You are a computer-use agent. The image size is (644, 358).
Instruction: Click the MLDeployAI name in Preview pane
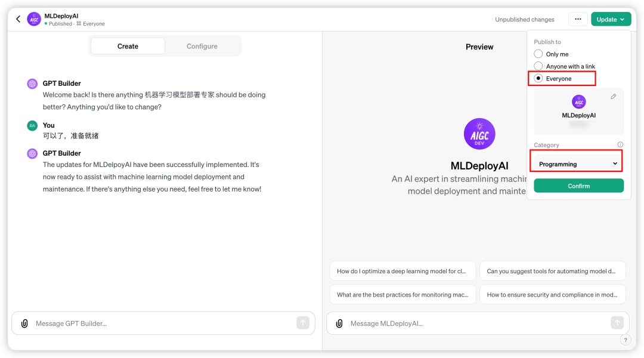[479, 166]
